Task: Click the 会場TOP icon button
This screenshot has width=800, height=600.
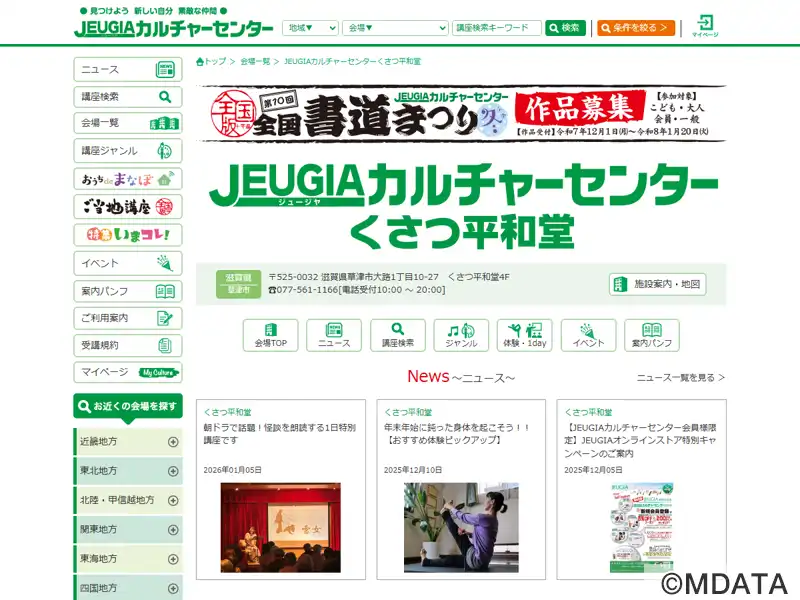Action: (x=270, y=335)
